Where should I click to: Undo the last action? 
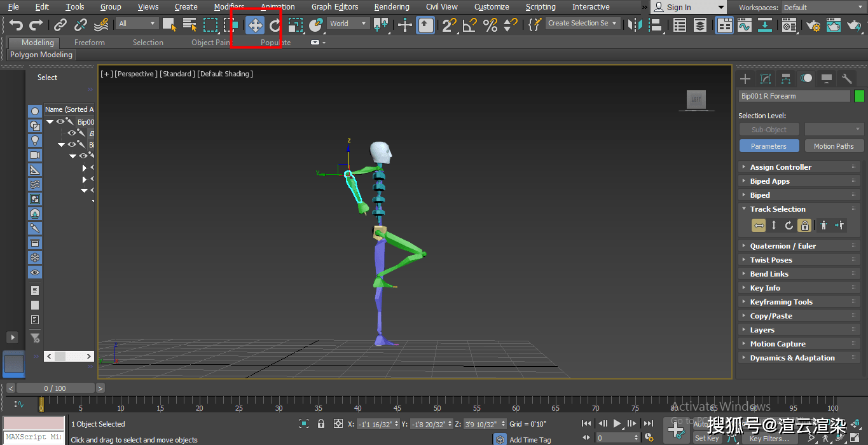click(x=16, y=24)
